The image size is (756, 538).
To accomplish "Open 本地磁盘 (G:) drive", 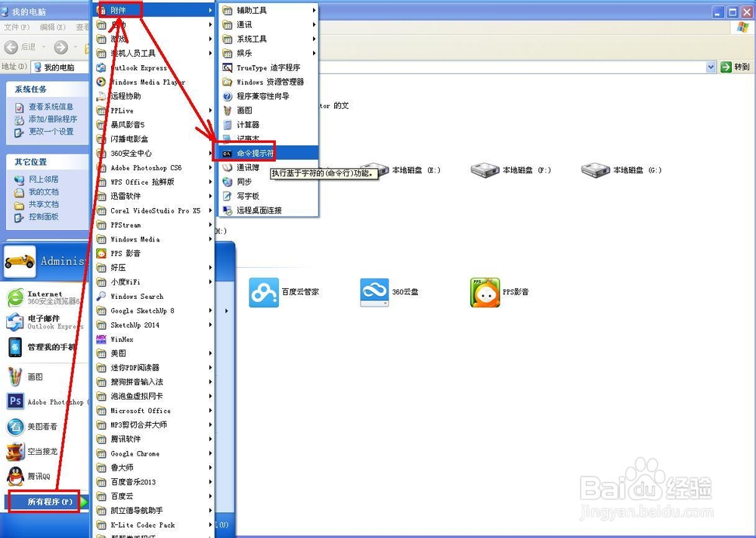I will tap(621, 169).
